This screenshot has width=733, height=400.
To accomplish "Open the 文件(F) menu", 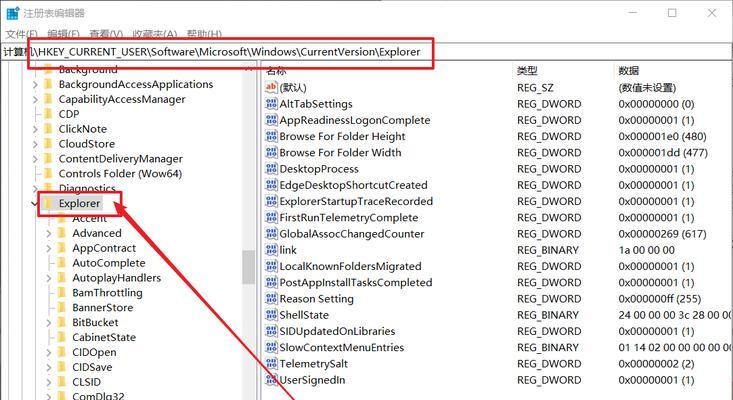I will click(22, 35).
